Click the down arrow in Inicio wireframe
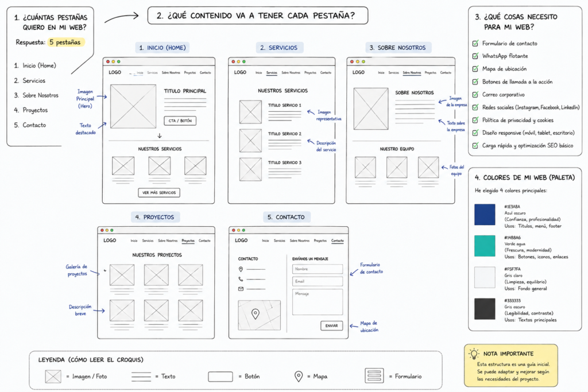588x392 pixels. pyautogui.click(x=160, y=135)
